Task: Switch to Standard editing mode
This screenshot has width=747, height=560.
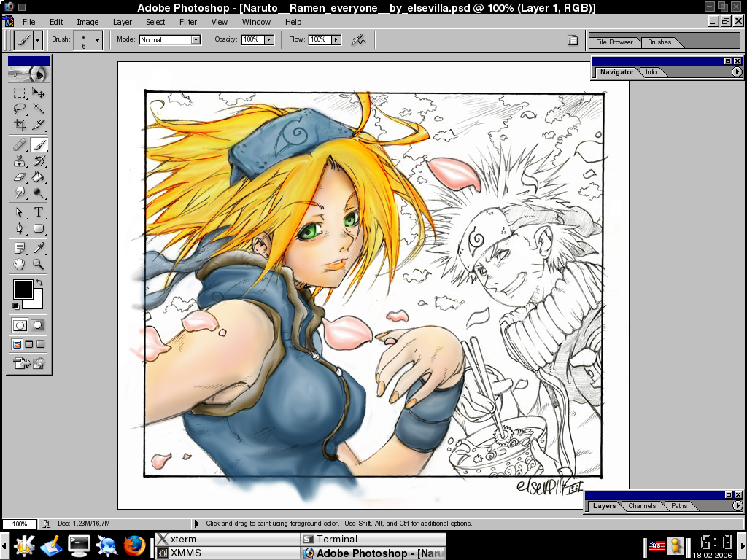Action: pyautogui.click(x=20, y=325)
